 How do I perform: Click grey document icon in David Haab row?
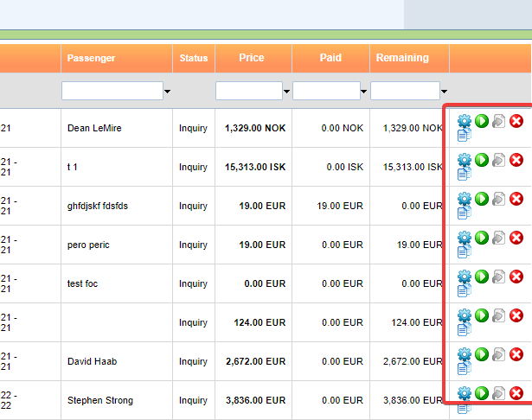pos(498,354)
